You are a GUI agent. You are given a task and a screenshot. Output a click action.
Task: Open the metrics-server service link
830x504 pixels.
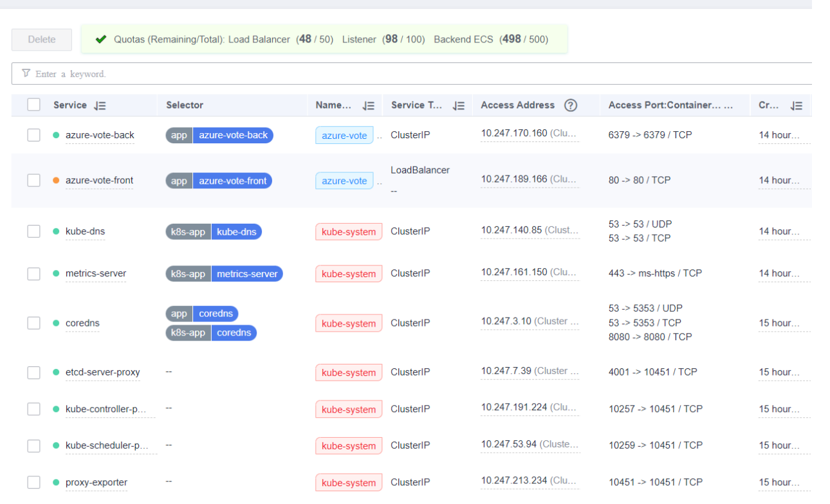tap(95, 273)
